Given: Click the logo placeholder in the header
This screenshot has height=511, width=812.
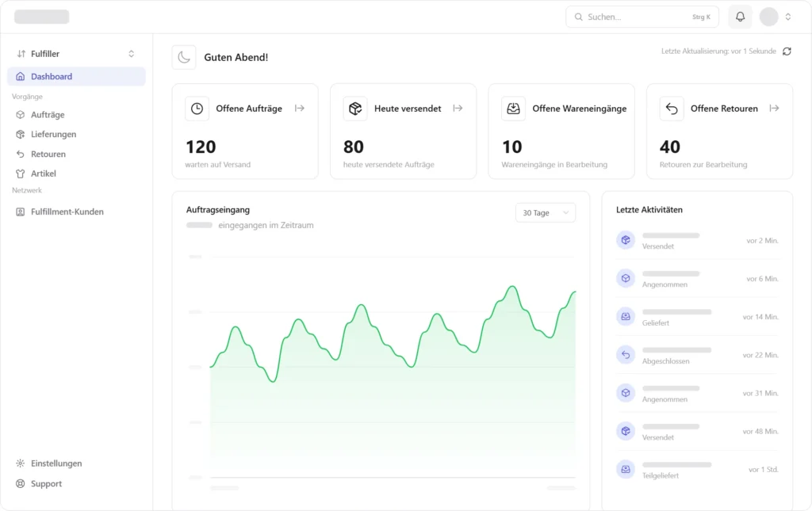Looking at the screenshot, I should pos(42,17).
